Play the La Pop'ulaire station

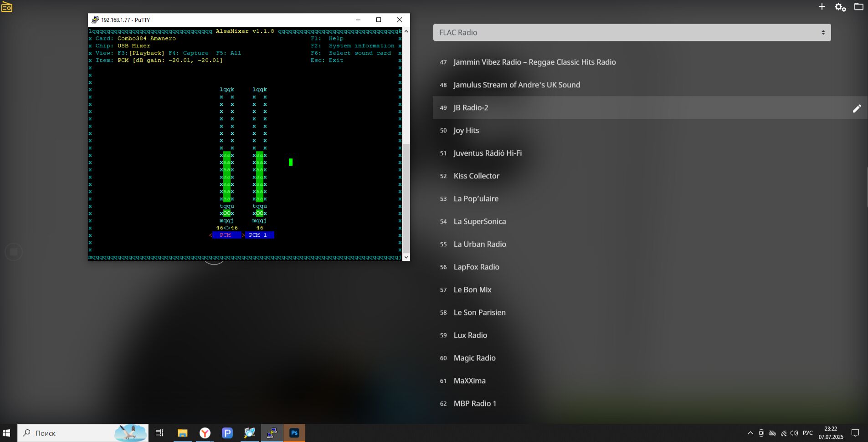click(650, 198)
